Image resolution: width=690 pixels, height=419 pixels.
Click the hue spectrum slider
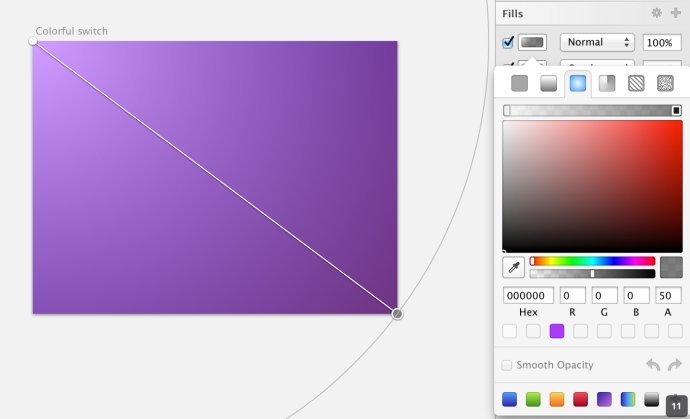(x=592, y=261)
